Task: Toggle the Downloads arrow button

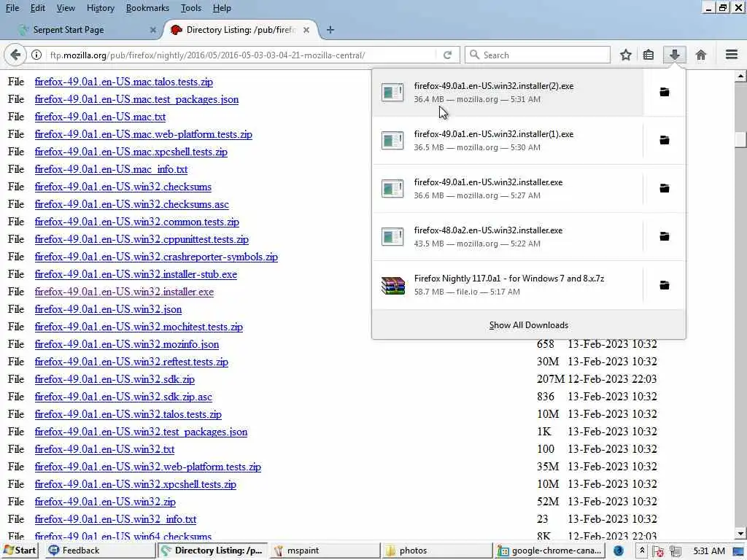Action: tap(674, 55)
